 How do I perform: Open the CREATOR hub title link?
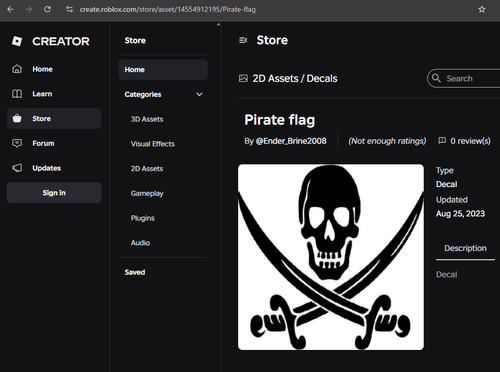pyautogui.click(x=61, y=41)
